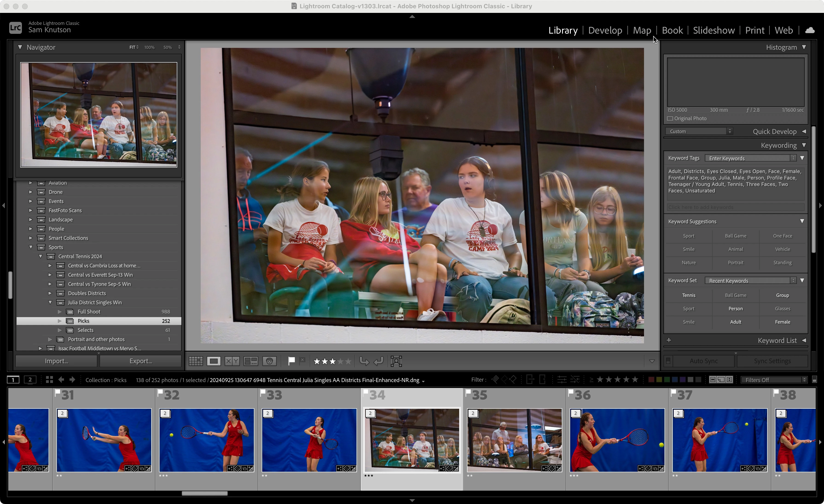
Task: Toggle filter switch beside Filters Off
Action: 815,379
